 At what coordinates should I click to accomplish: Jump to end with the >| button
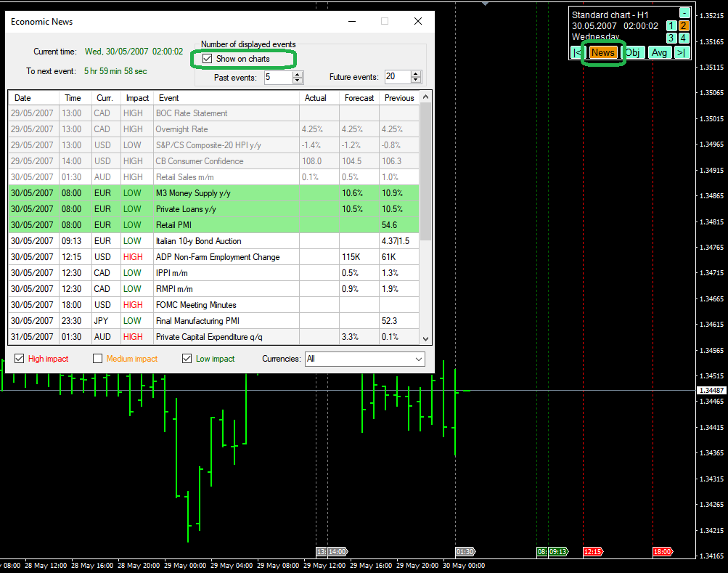(x=681, y=53)
